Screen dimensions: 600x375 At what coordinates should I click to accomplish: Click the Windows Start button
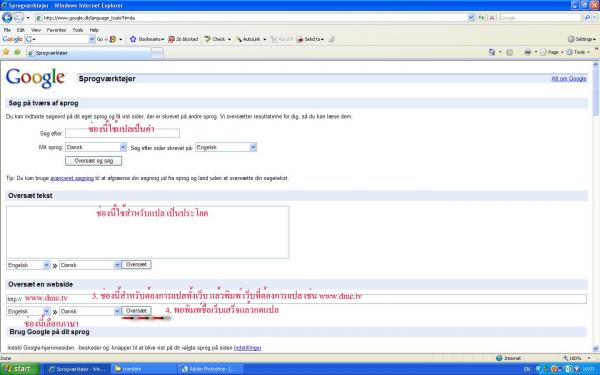coord(20,369)
